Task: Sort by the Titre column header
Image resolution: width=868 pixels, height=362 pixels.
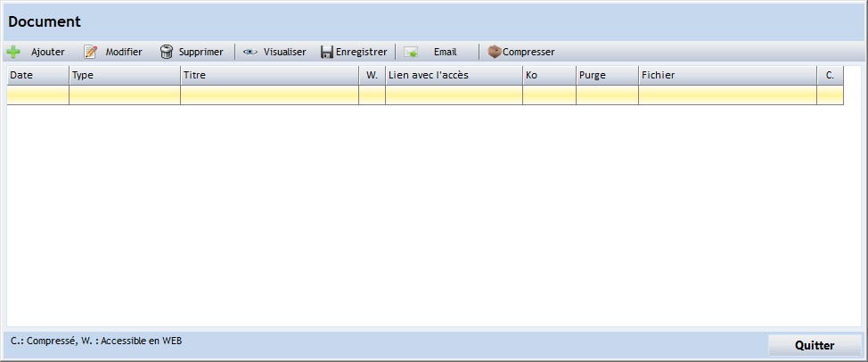Action: (270, 75)
